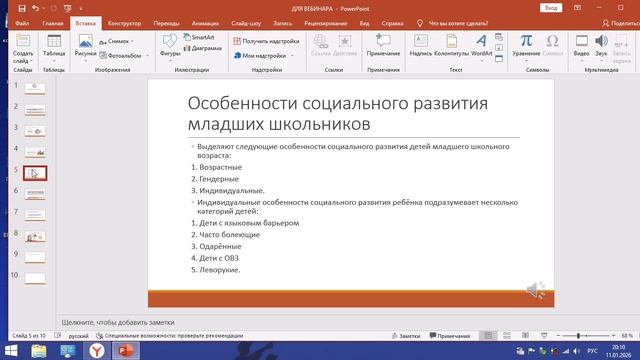Open Мои надстройки
This screenshot has height=360, width=640.
[x=260, y=55]
